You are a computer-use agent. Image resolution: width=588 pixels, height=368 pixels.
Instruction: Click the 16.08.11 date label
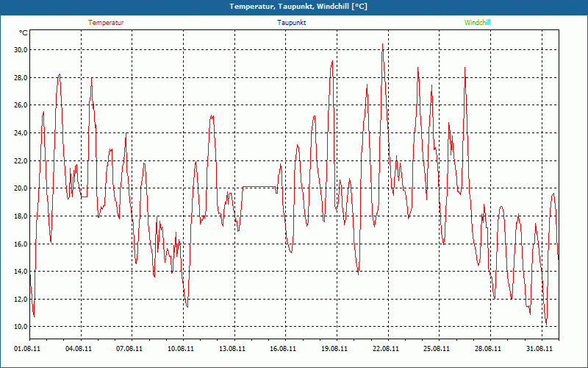[x=283, y=348]
